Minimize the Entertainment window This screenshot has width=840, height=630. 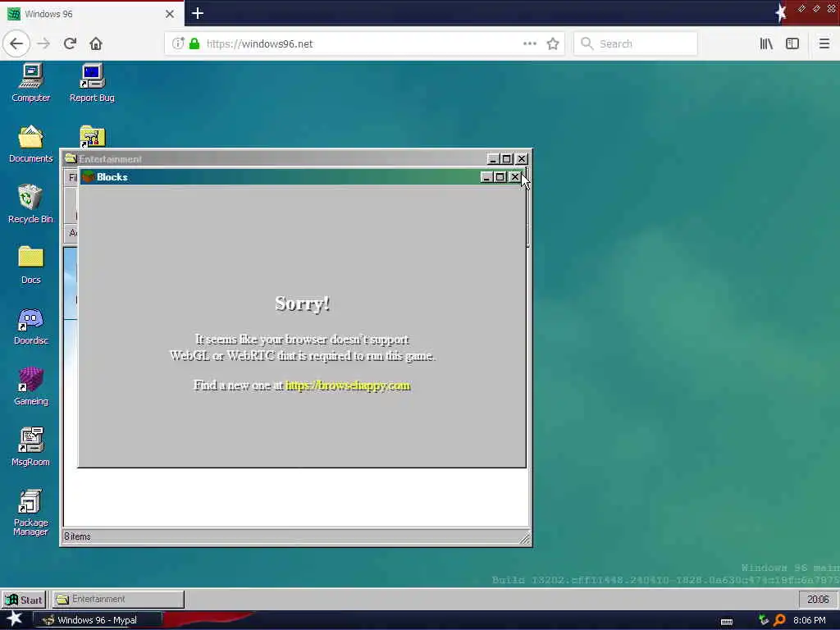click(x=493, y=159)
